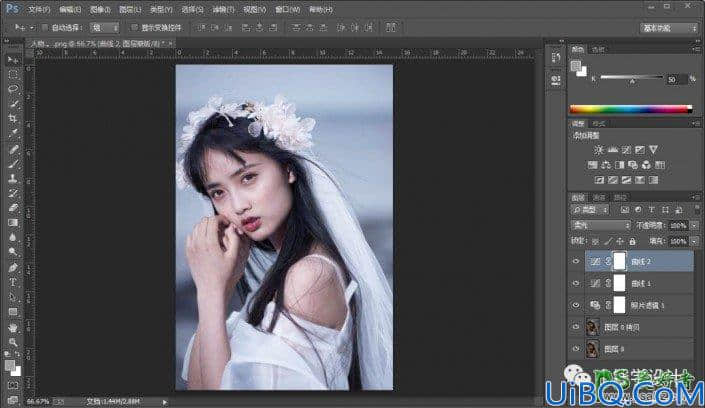Select the Gradient tool
The image size is (705, 408).
[x=13, y=223]
